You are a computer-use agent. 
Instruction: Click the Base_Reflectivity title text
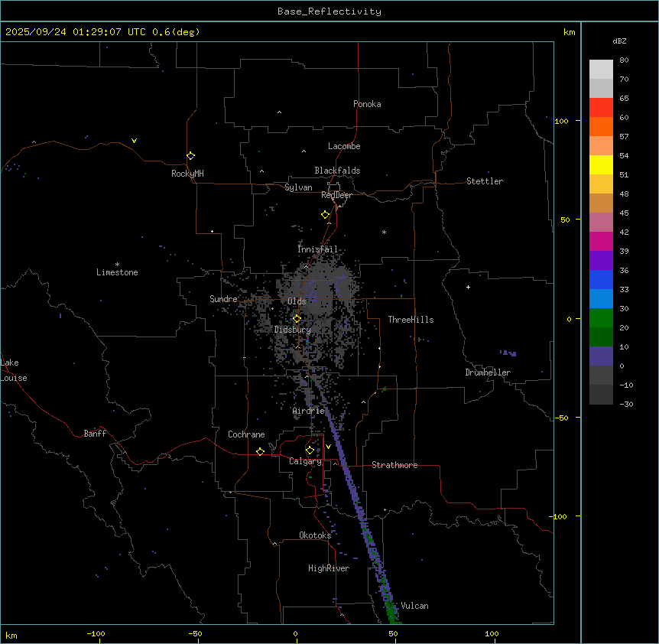point(329,11)
